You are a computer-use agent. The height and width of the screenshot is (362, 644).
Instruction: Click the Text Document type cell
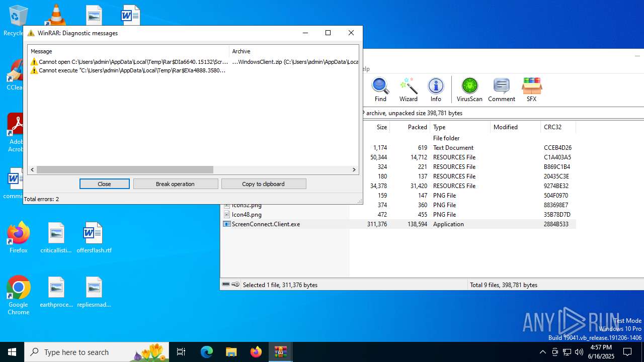453,148
